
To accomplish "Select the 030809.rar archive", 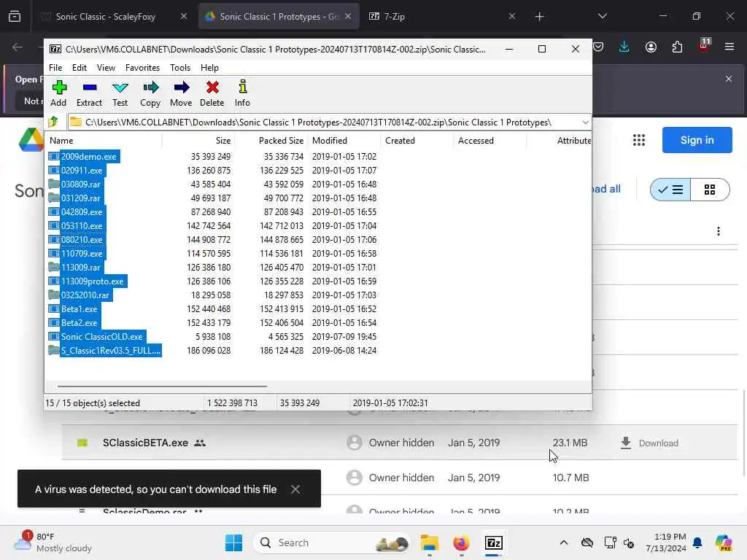I will point(80,184).
